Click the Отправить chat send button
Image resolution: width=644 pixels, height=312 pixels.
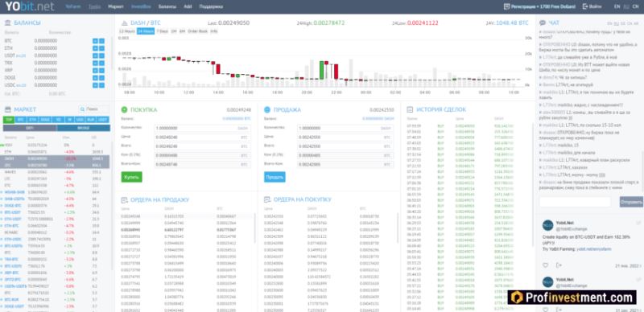click(631, 202)
